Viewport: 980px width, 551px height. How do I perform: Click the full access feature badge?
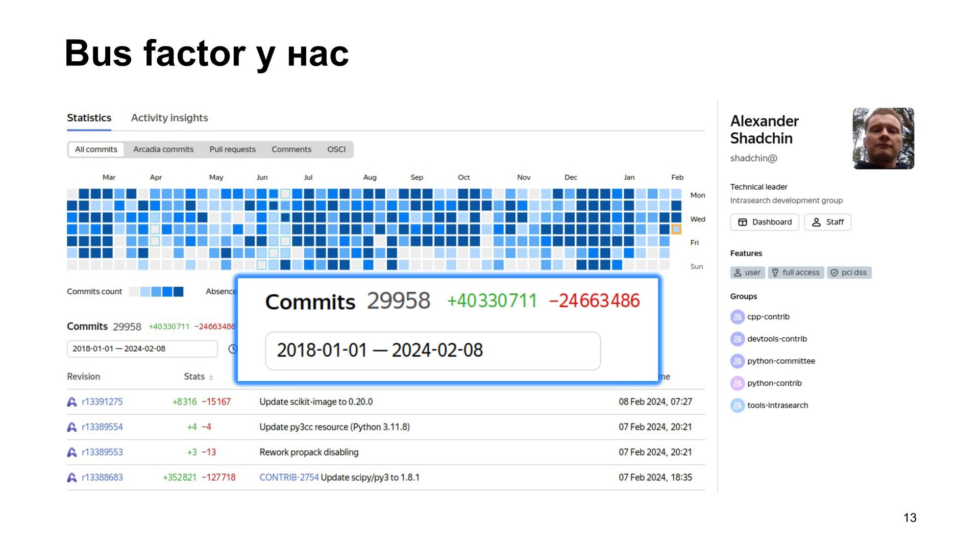pos(796,273)
